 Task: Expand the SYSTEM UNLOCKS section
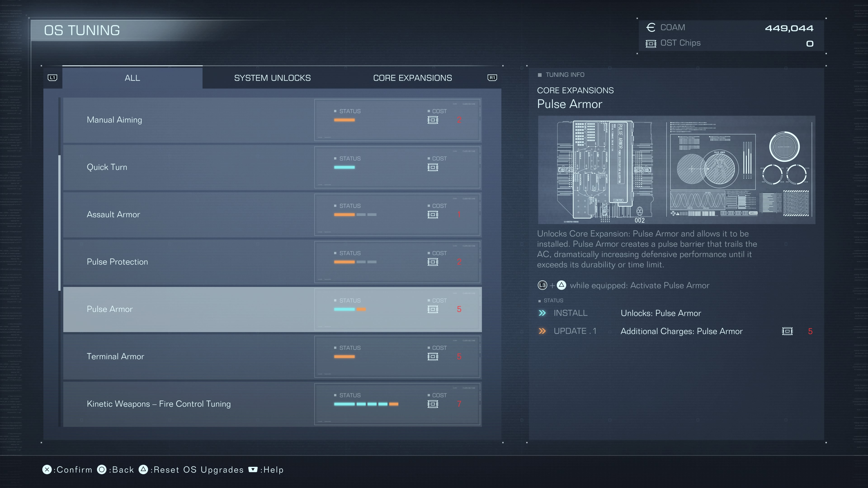[x=272, y=77]
